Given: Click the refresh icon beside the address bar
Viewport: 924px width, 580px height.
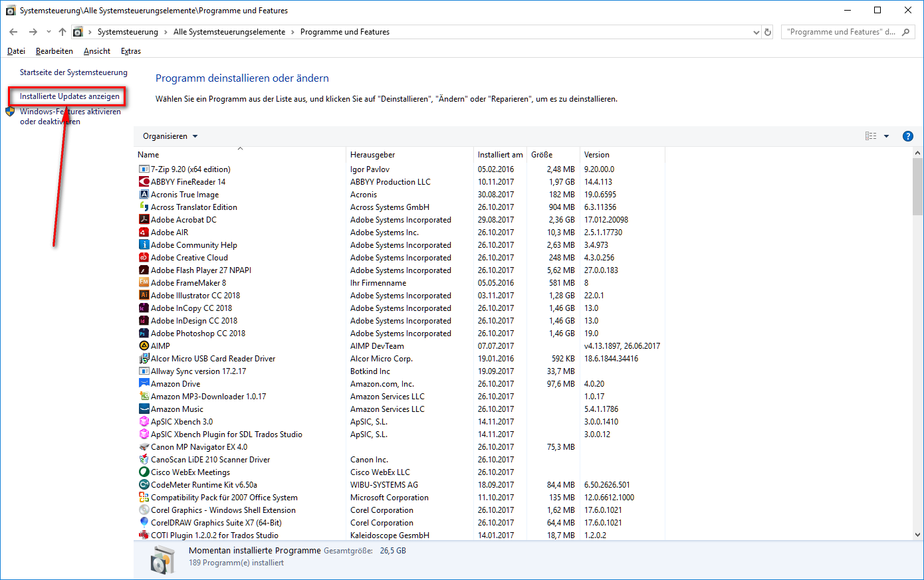Looking at the screenshot, I should coord(768,32).
